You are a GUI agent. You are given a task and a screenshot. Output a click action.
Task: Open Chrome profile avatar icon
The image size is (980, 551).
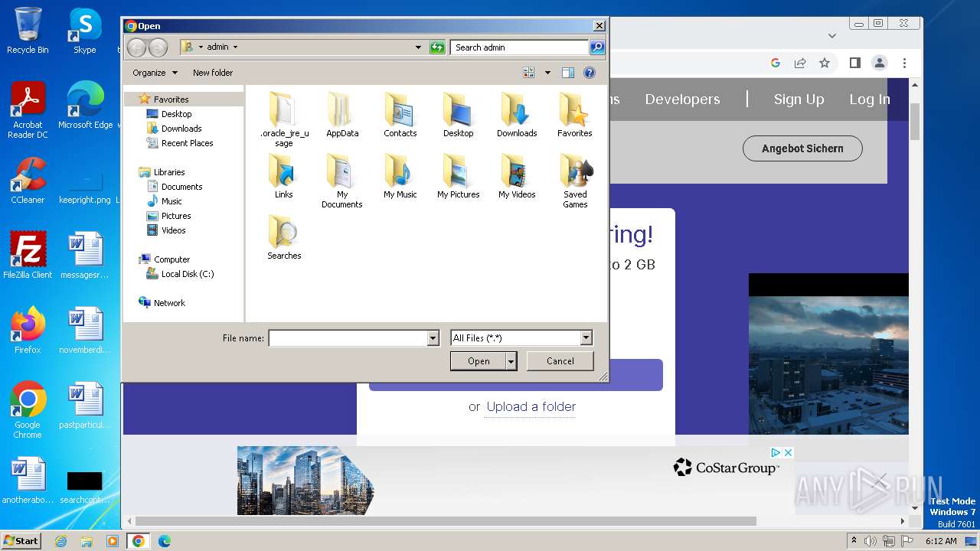click(x=880, y=63)
